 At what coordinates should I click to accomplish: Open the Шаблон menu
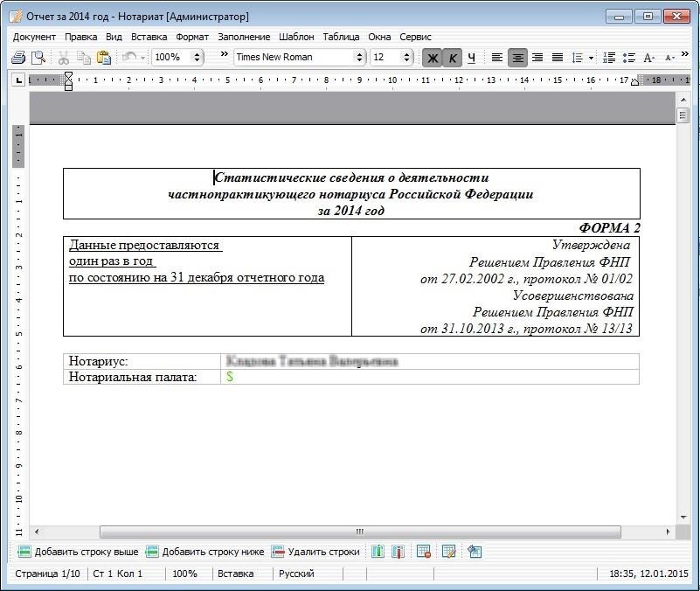[x=296, y=37]
